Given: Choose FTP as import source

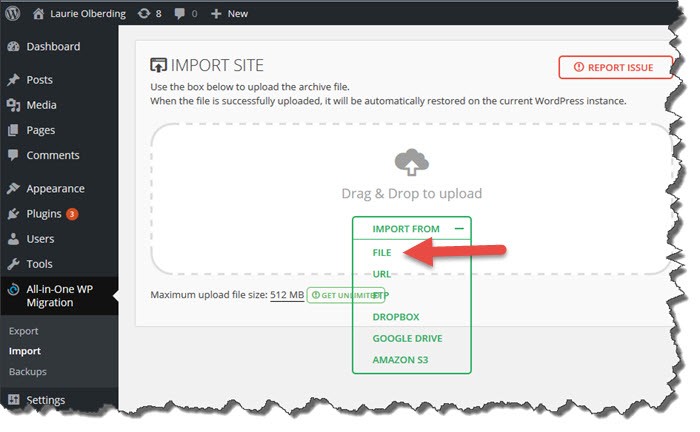Looking at the screenshot, I should tap(381, 295).
